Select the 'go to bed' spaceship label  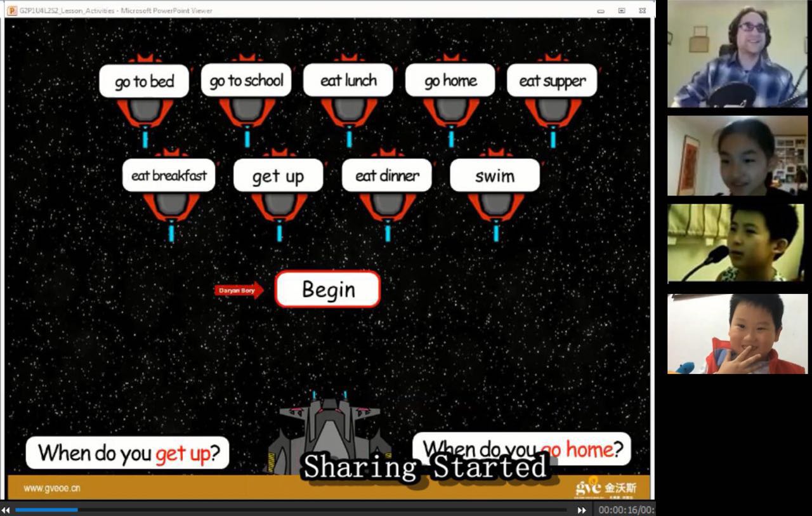144,81
